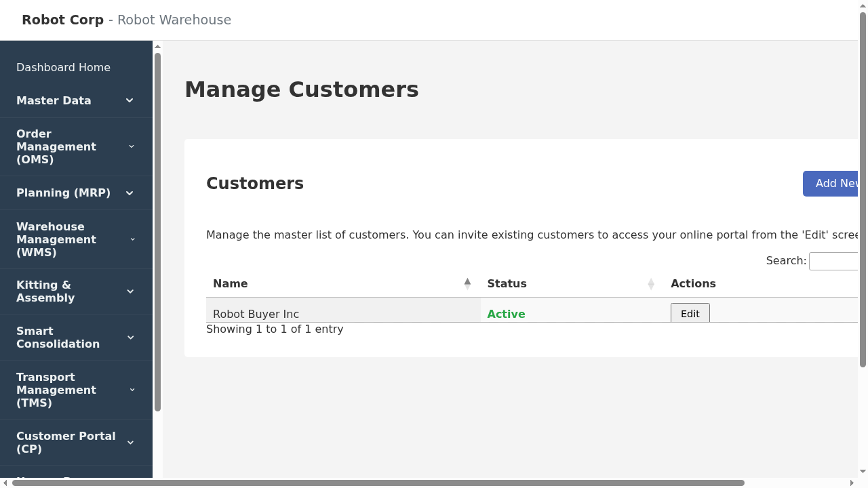This screenshot has width=868, height=488.
Task: Expand the Customer Portal (CP) menu
Action: tap(130, 442)
